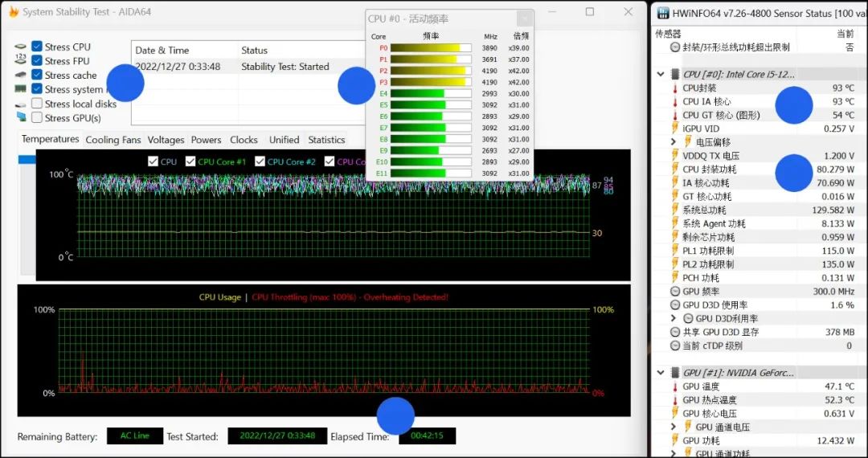Click the Date & Time column header
Image resolution: width=868 pixels, height=458 pixels.
pyautogui.click(x=162, y=51)
